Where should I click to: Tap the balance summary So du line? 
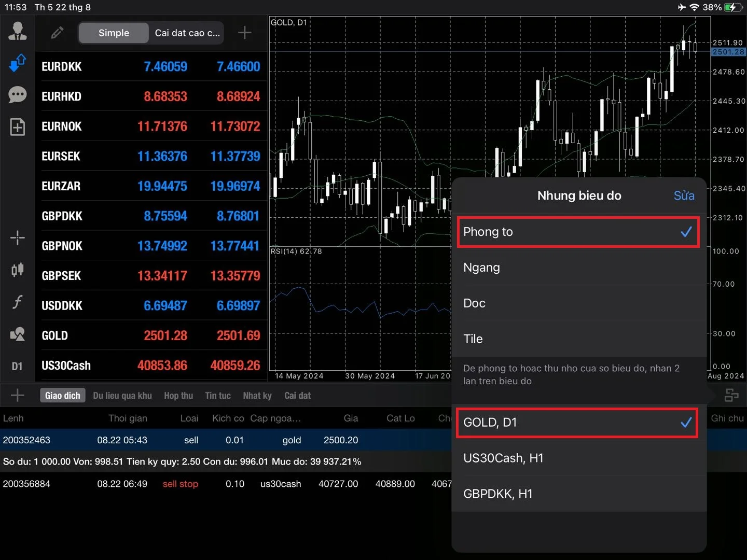point(182,461)
